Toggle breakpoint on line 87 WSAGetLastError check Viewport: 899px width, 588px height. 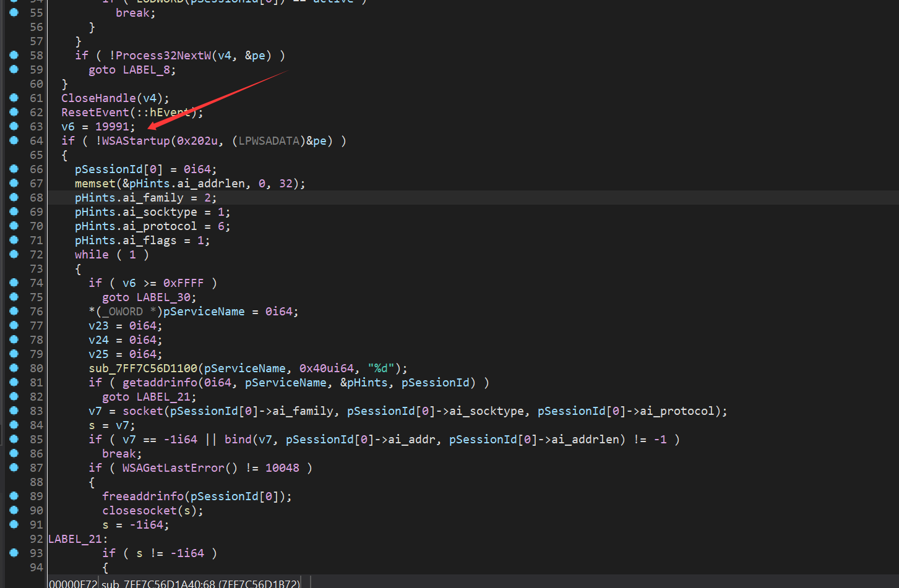coord(14,467)
